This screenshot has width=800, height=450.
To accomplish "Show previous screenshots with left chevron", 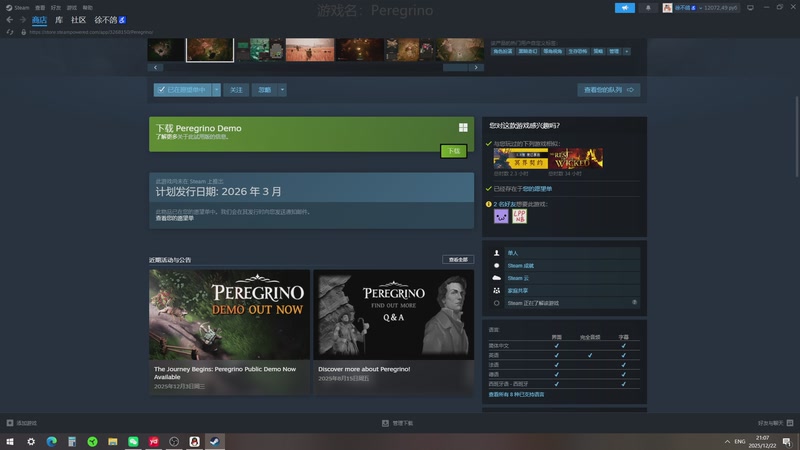I will pos(156,67).
